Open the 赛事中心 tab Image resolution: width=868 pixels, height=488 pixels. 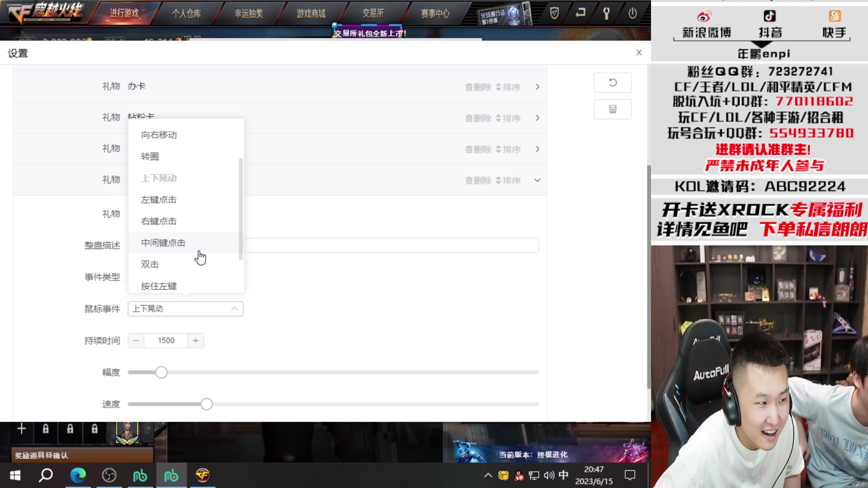click(435, 14)
